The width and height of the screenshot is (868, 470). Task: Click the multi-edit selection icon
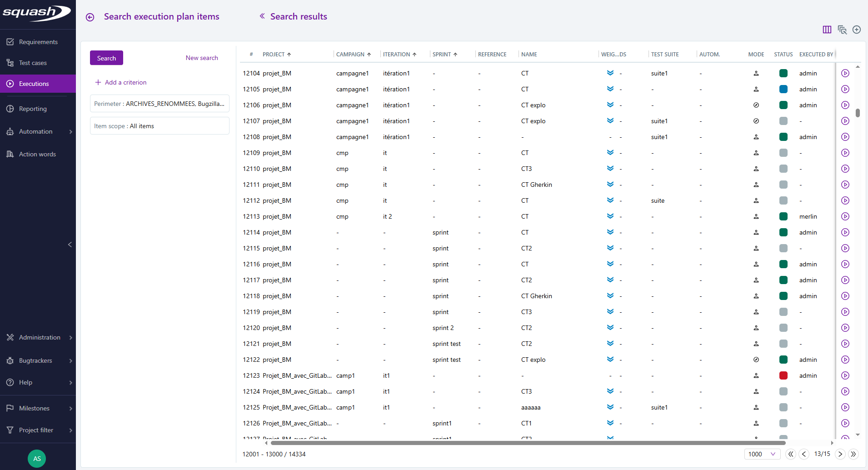pyautogui.click(x=842, y=30)
